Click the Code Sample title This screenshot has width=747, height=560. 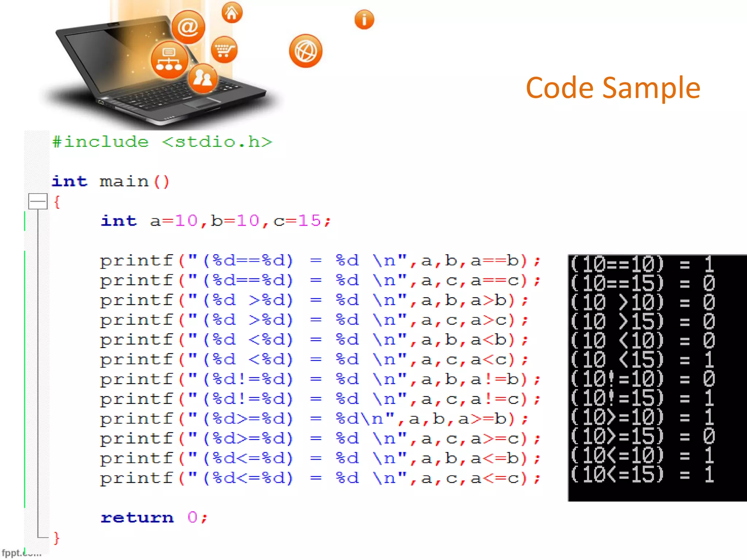coord(613,88)
